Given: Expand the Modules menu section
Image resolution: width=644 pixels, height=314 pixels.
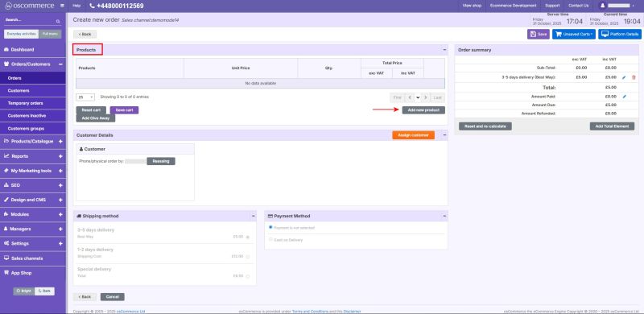Looking at the screenshot, I should (x=60, y=214).
